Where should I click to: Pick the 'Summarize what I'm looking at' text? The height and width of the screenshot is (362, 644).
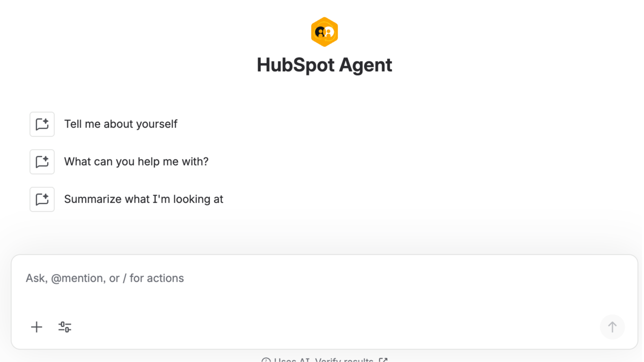tap(143, 199)
